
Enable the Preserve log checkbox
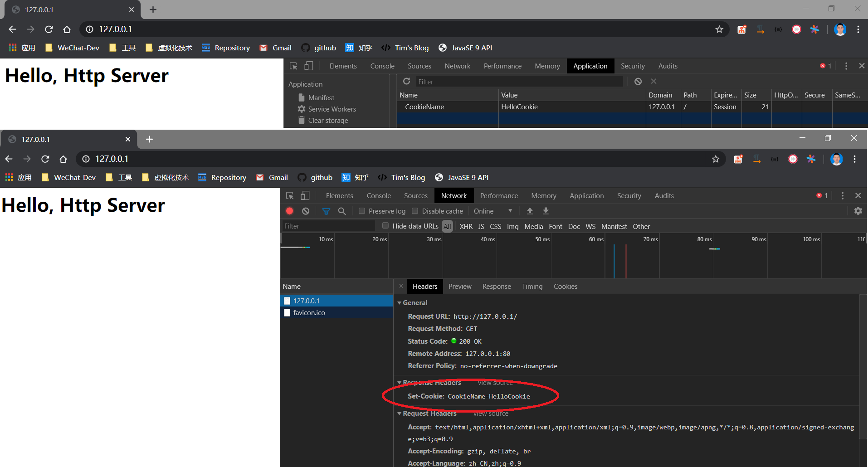click(362, 211)
